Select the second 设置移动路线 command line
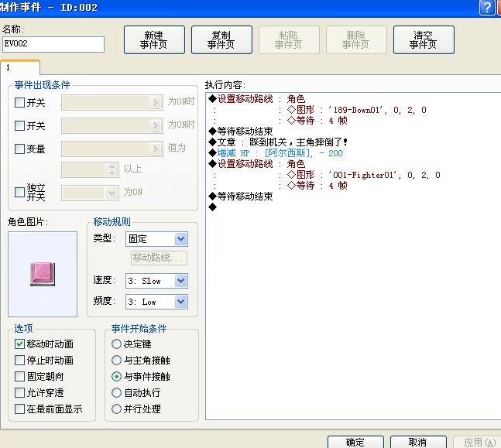Viewport: 501px width, 448px height. [256, 164]
